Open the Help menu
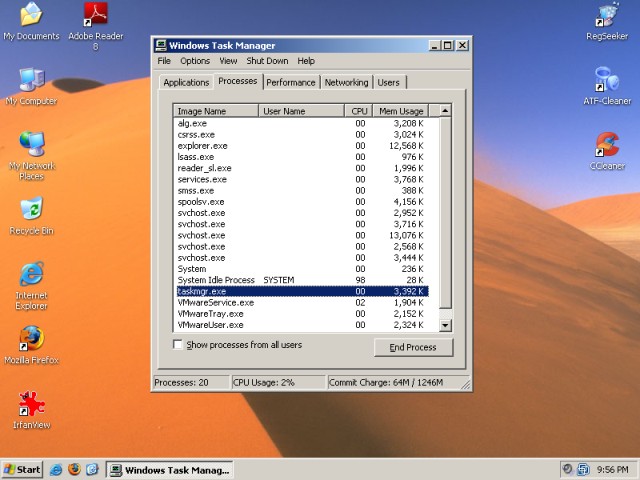The width and height of the screenshot is (640, 480). pyautogui.click(x=306, y=61)
